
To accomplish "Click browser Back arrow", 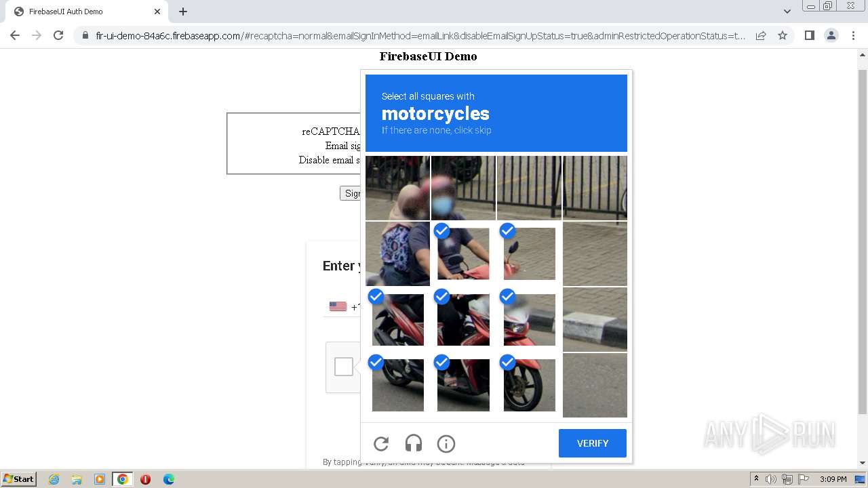I will point(15,35).
